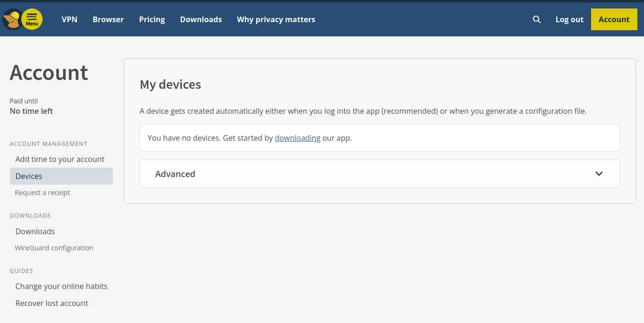Click the search magnifier icon

536,19
